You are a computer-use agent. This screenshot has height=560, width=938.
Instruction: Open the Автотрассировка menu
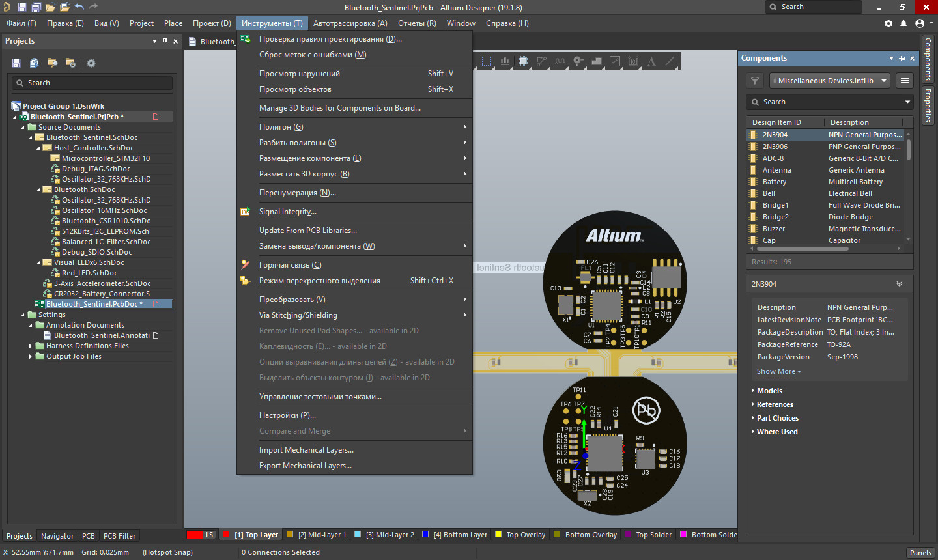click(350, 23)
